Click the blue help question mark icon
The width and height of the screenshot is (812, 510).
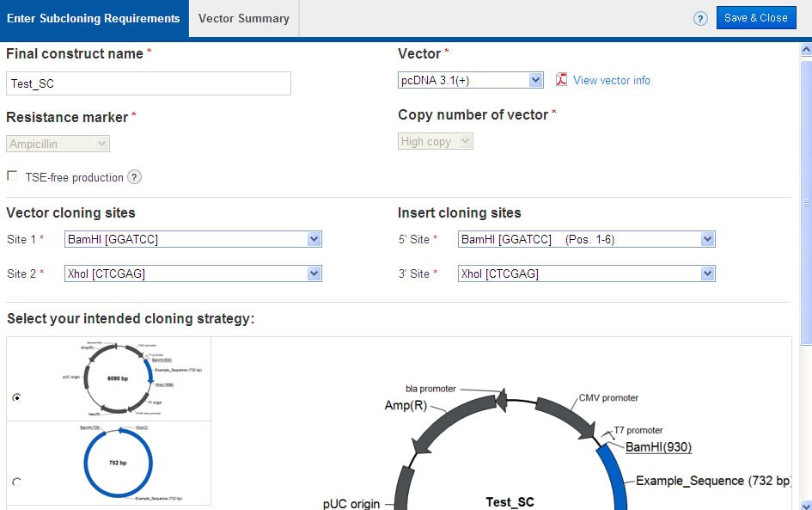coord(700,18)
